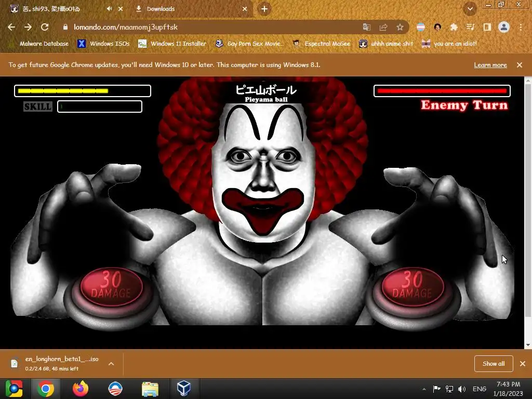Click the red enemy health bar

coord(442,91)
